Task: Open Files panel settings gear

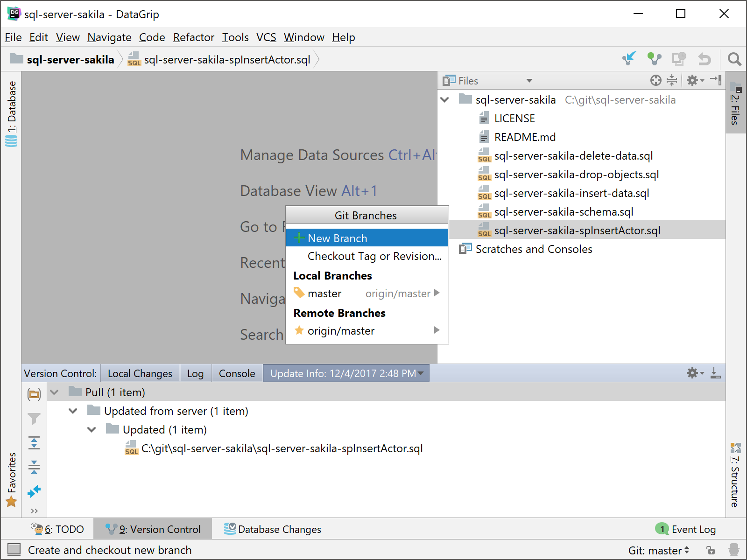Action: click(x=694, y=81)
